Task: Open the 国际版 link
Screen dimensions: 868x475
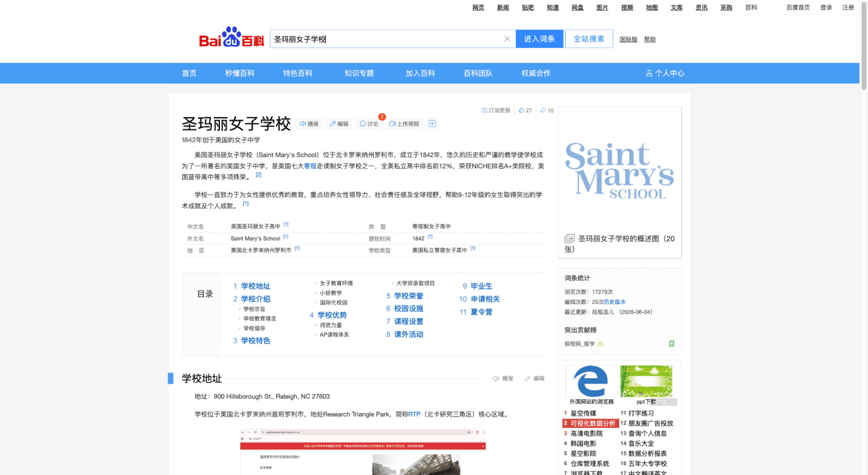Action: tap(628, 39)
